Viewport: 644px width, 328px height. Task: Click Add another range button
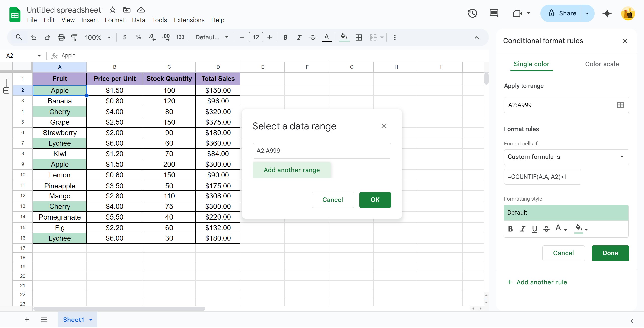pos(292,170)
